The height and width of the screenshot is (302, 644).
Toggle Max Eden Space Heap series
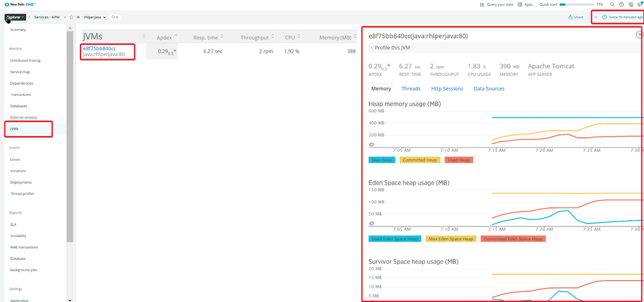450,239
